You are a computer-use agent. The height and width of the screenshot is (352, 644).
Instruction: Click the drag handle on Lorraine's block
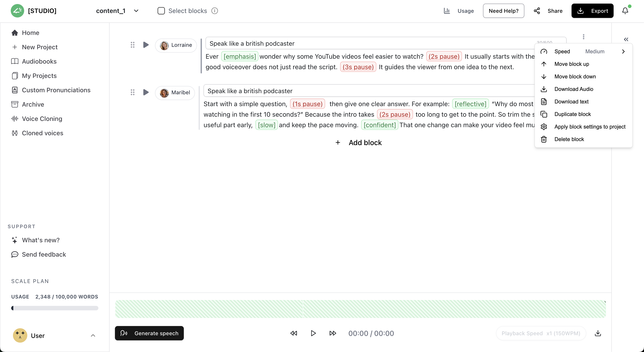coord(133,45)
